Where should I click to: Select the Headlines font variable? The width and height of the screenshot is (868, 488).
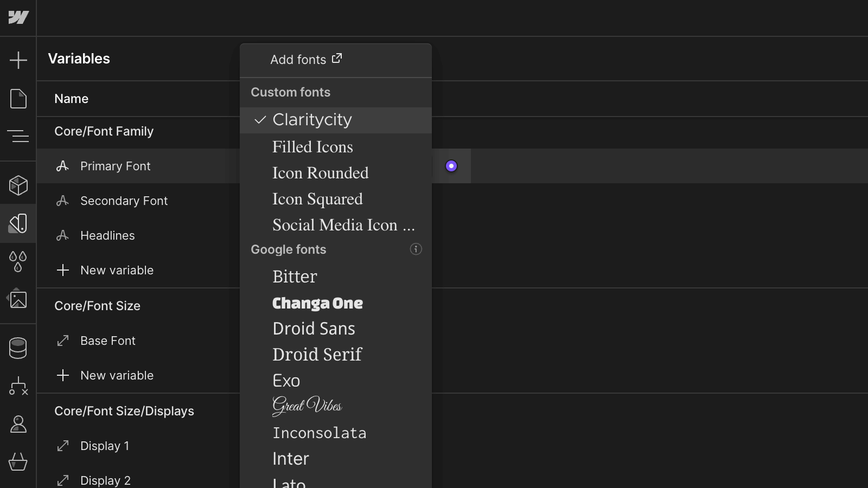coord(107,235)
